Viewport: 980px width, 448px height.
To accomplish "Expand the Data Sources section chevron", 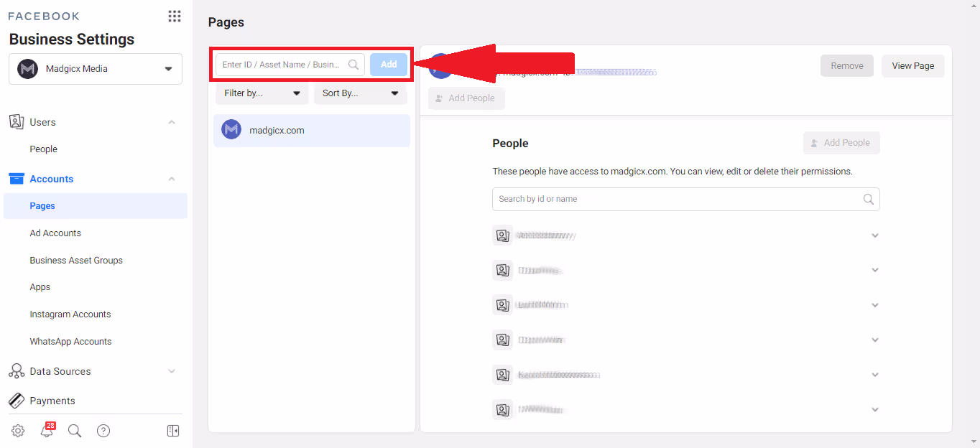I will click(x=172, y=371).
